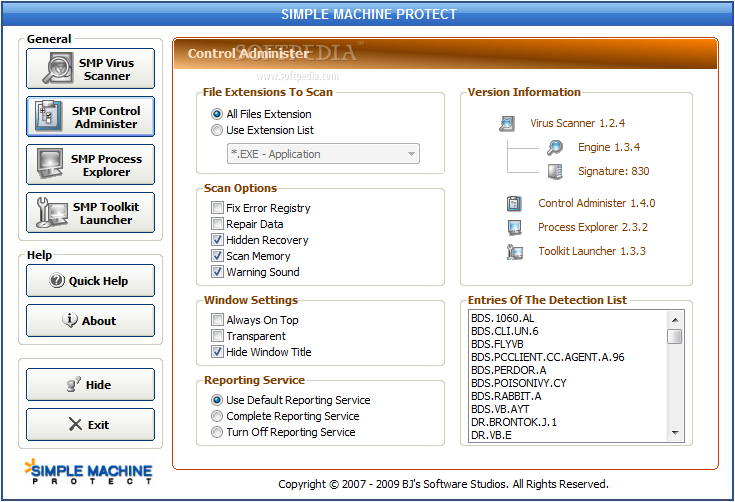Click the Quick Help button label
This screenshot has width=735, height=502.
98,281
